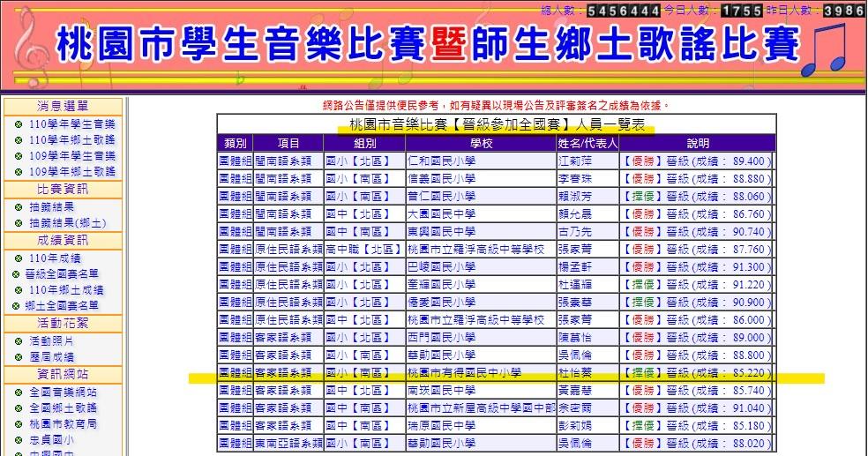868x456 pixels.
Task: Click the music note icon in the banner
Action: click(x=830, y=51)
